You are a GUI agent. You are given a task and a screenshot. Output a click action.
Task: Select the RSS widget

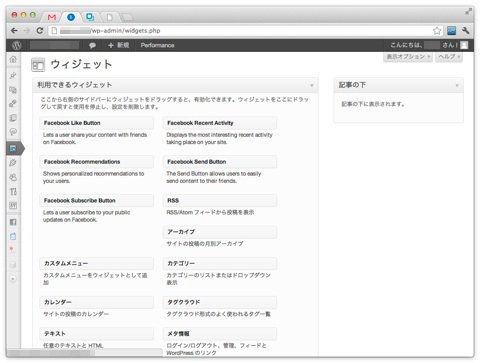[220, 200]
